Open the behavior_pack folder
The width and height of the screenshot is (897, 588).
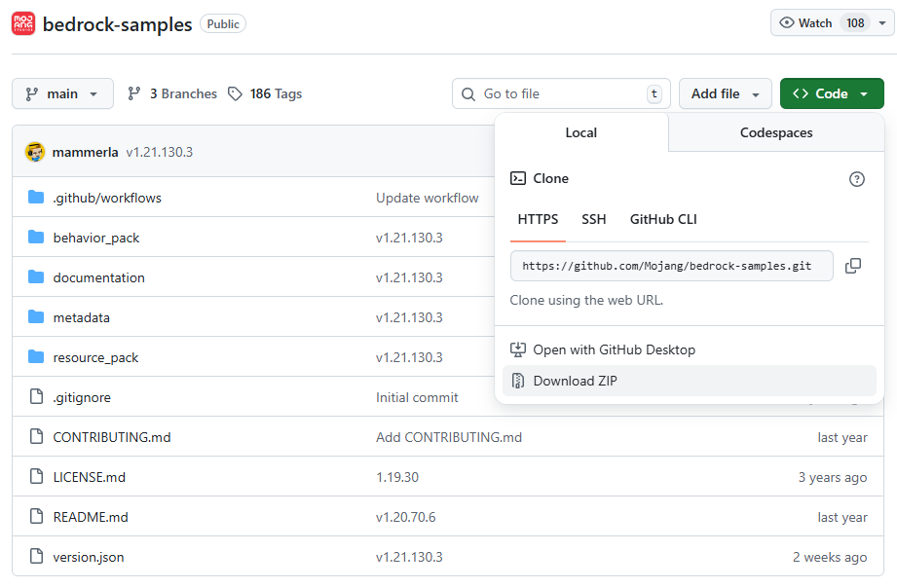coord(96,238)
